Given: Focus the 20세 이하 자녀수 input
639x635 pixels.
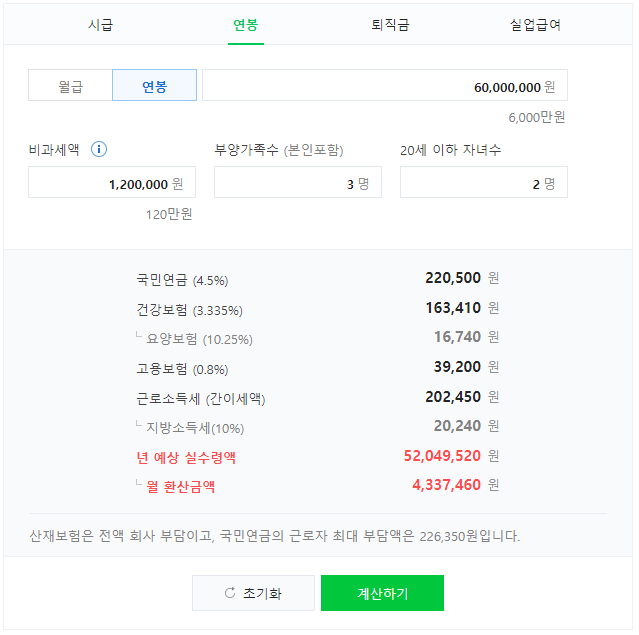Looking at the screenshot, I should coord(484,182).
